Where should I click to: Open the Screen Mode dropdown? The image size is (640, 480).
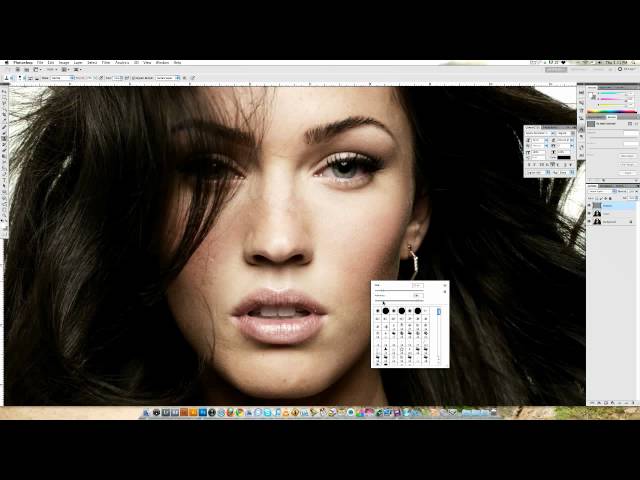(78, 69)
